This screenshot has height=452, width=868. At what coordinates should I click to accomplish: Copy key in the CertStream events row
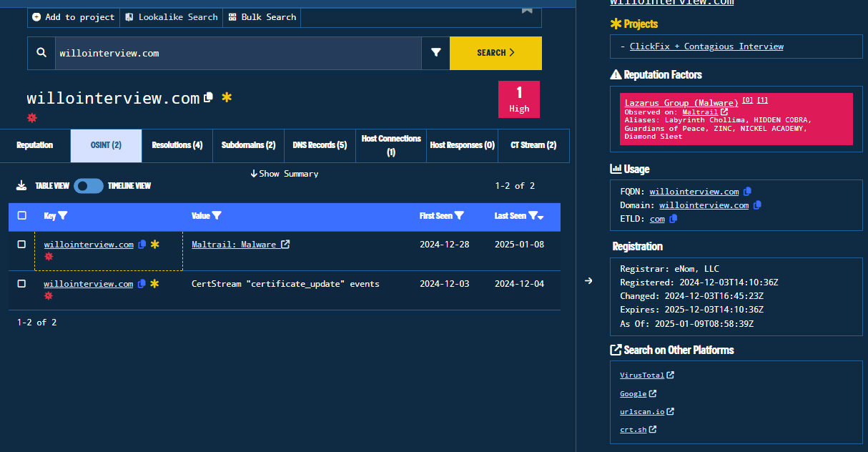click(142, 284)
